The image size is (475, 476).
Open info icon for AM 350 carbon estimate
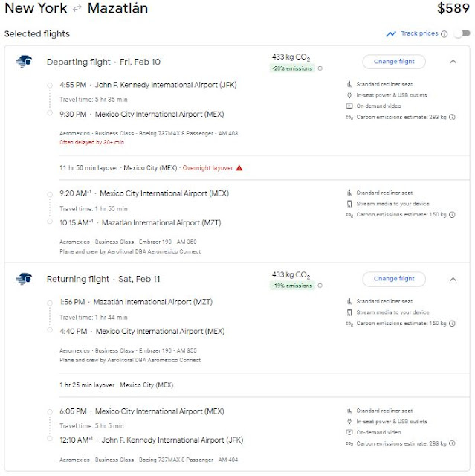452,215
